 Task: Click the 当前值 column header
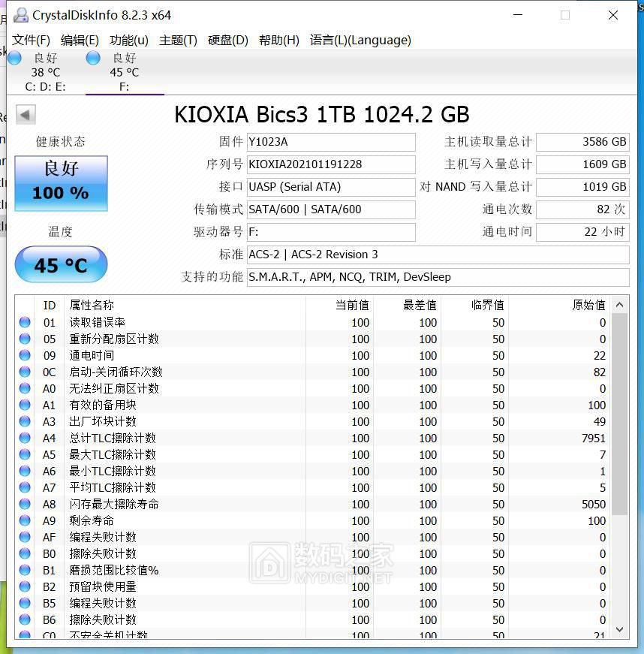point(340,306)
